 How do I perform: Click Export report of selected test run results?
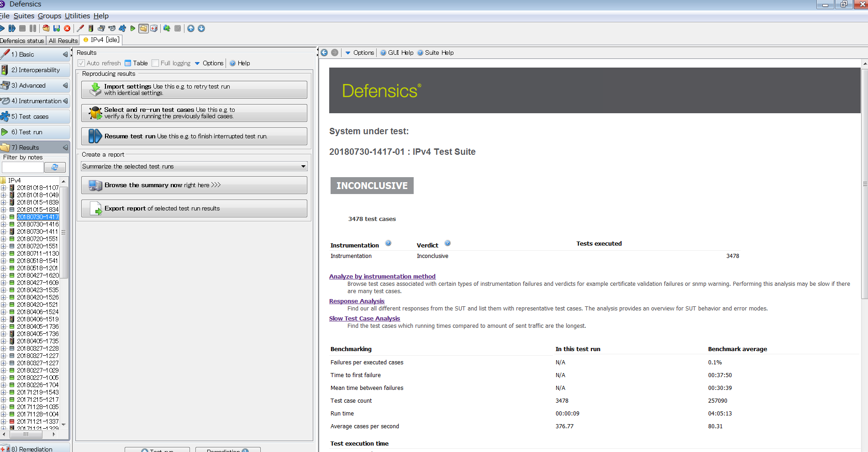[194, 208]
